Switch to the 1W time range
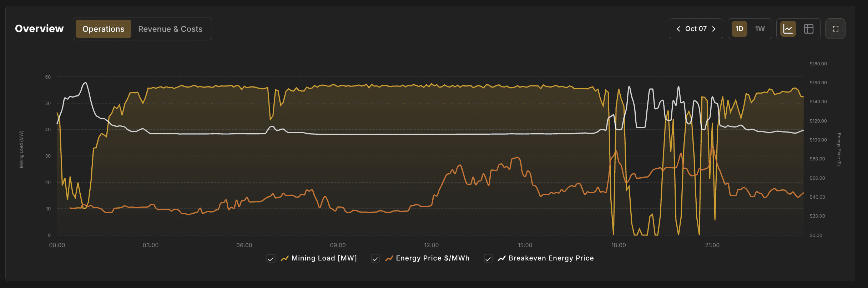Screen dimensions: 868x288 [760, 29]
